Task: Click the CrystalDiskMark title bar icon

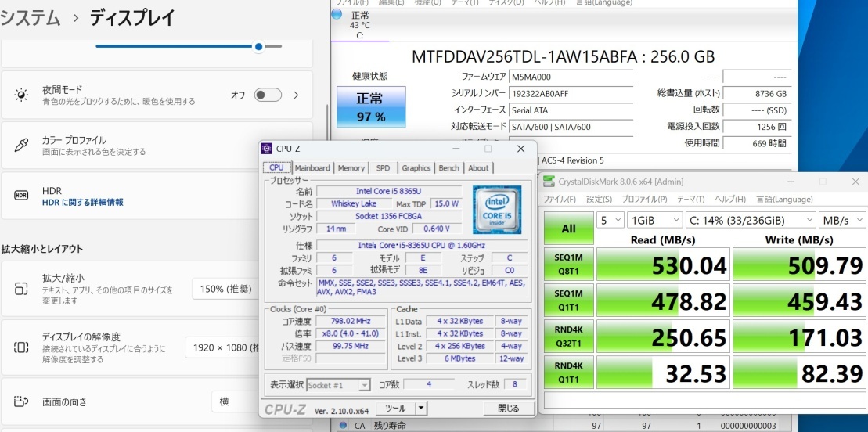Action: (x=549, y=181)
